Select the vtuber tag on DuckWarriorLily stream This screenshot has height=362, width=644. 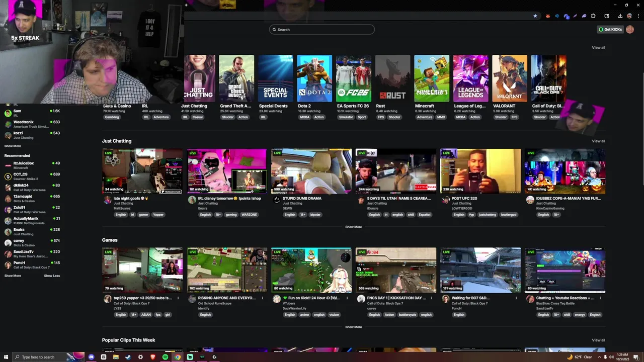pyautogui.click(x=334, y=315)
